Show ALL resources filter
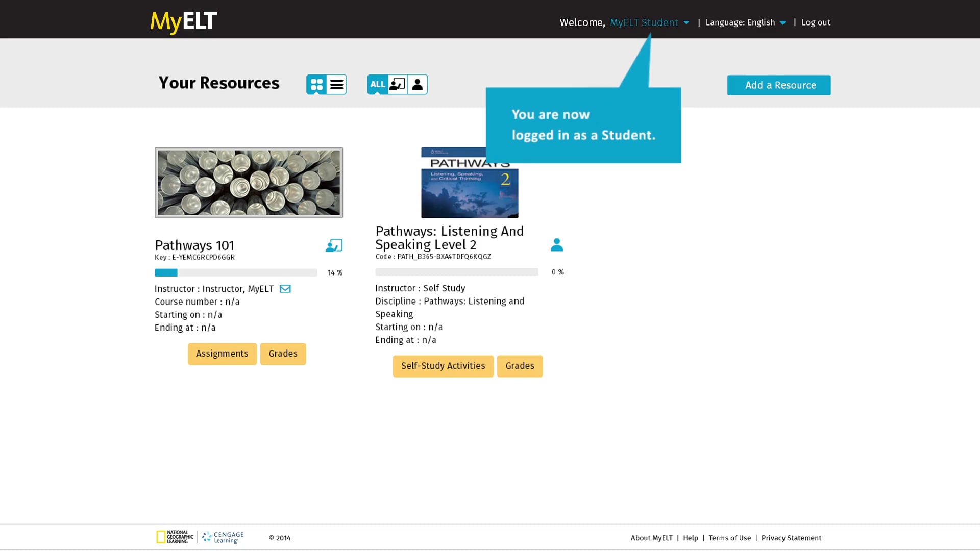Viewport: 980px width, 551px height. (377, 84)
